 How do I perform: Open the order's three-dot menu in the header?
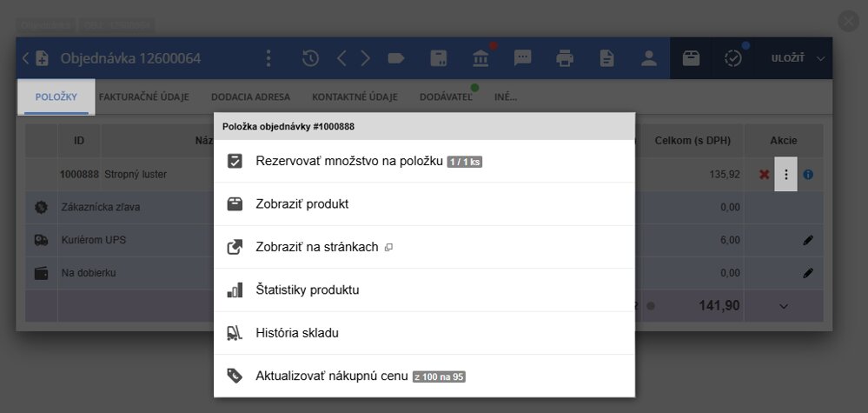click(268, 58)
